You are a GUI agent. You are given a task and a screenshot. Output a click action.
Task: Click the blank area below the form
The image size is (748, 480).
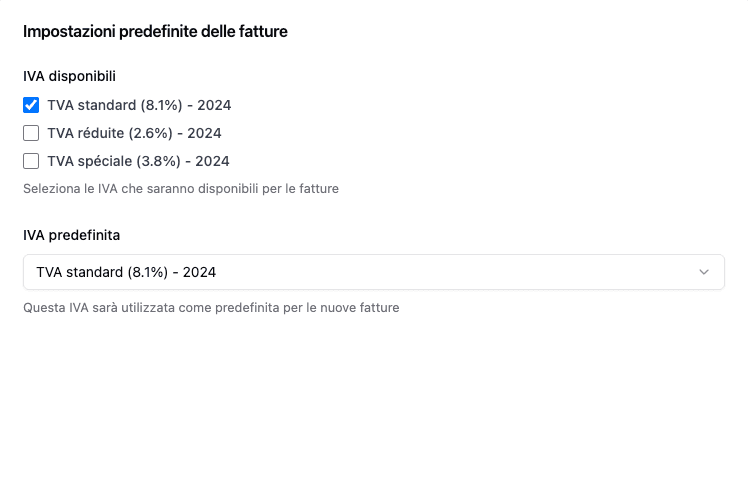pos(373,400)
